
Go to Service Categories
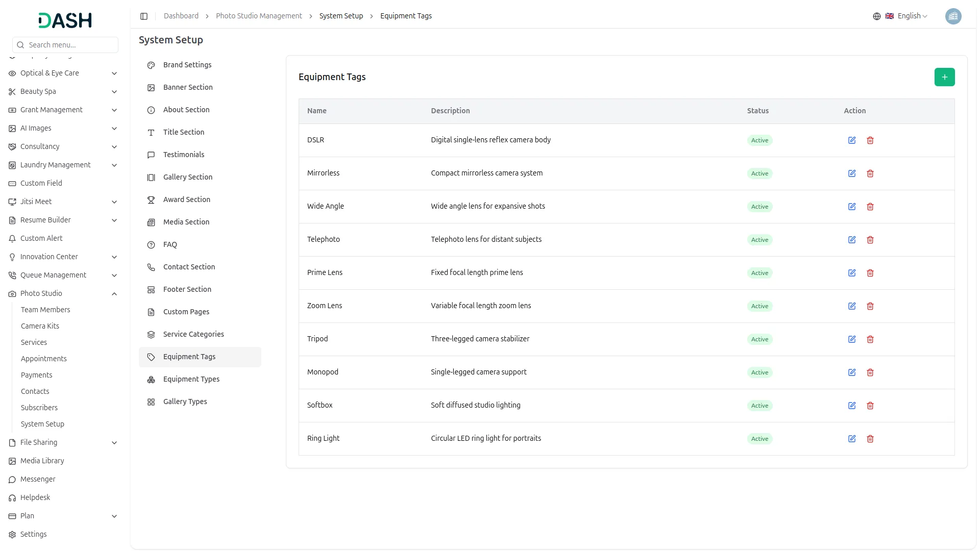coord(200,334)
